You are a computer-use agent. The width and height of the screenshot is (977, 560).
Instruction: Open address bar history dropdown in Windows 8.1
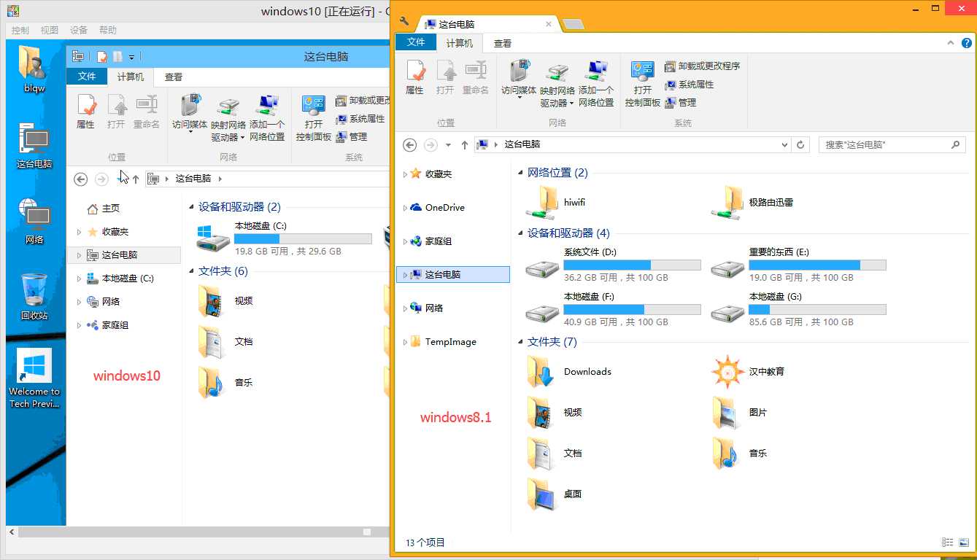click(x=785, y=145)
